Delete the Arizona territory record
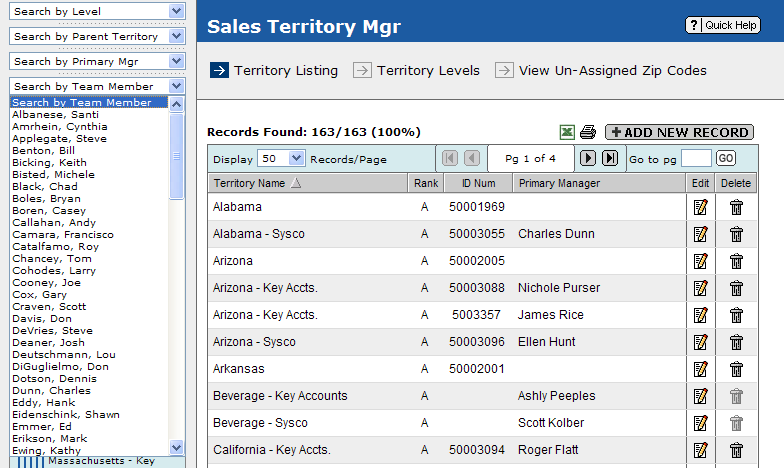 click(x=736, y=261)
